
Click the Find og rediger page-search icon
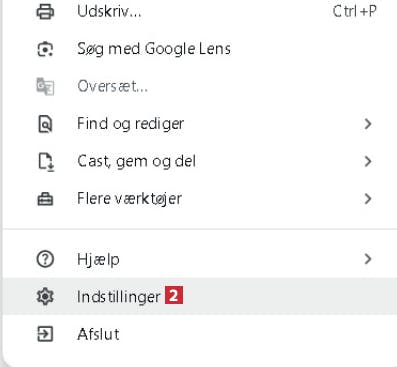pyautogui.click(x=45, y=124)
